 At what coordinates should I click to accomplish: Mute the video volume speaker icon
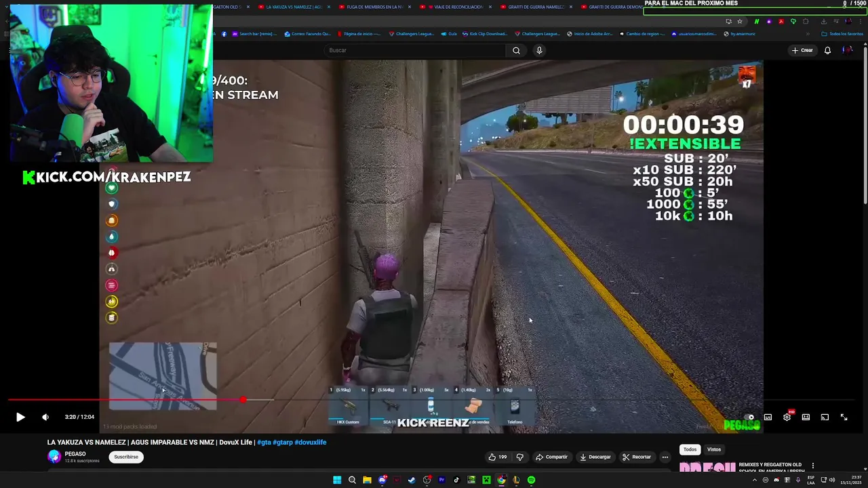click(45, 418)
